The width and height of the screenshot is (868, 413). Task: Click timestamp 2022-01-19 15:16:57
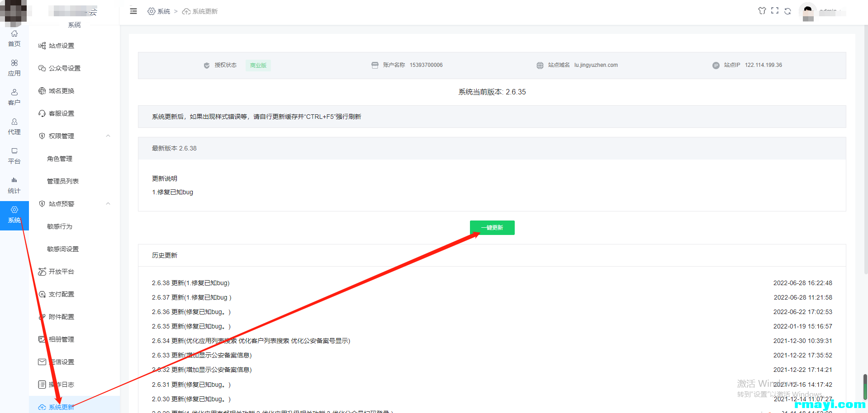pyautogui.click(x=803, y=326)
